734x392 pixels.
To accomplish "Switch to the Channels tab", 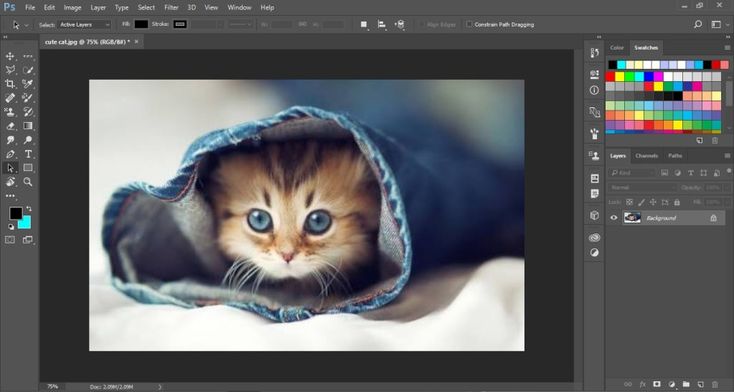I will pos(646,155).
